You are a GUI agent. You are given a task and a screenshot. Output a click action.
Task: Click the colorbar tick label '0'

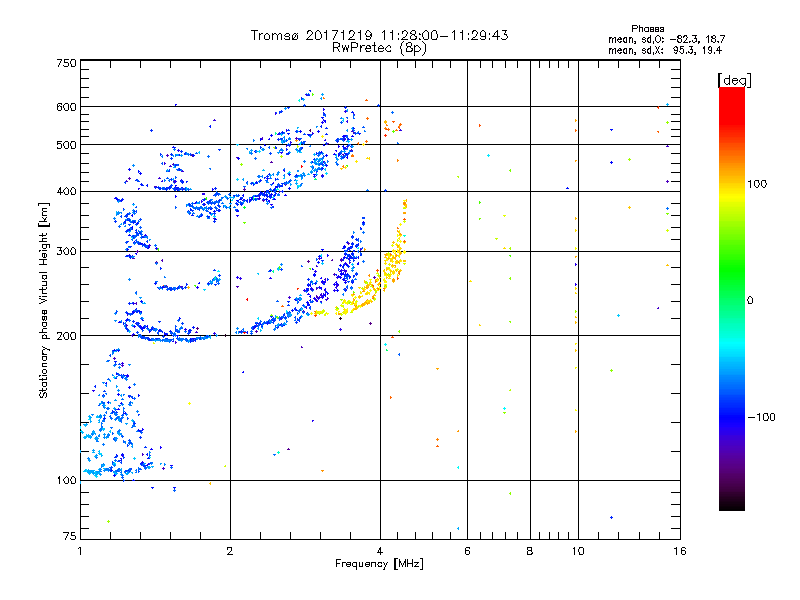pos(749,300)
